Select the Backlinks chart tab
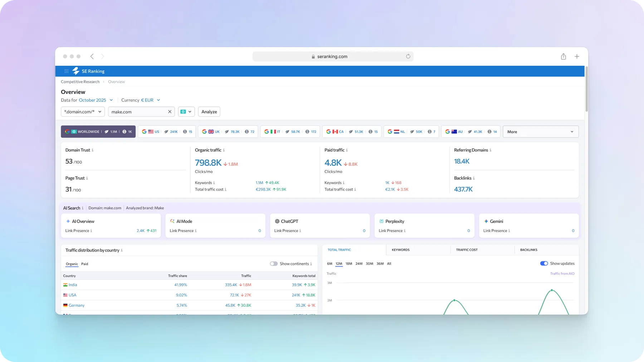644x362 pixels. click(528, 250)
